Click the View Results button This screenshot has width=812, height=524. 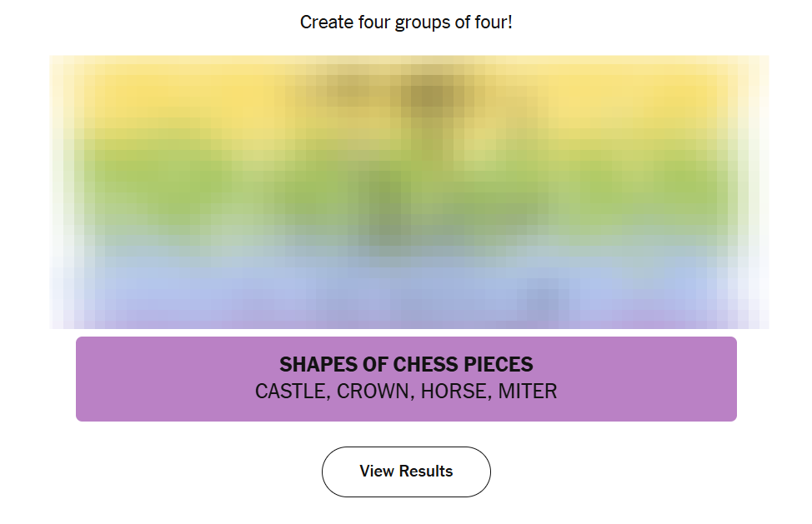tap(406, 472)
